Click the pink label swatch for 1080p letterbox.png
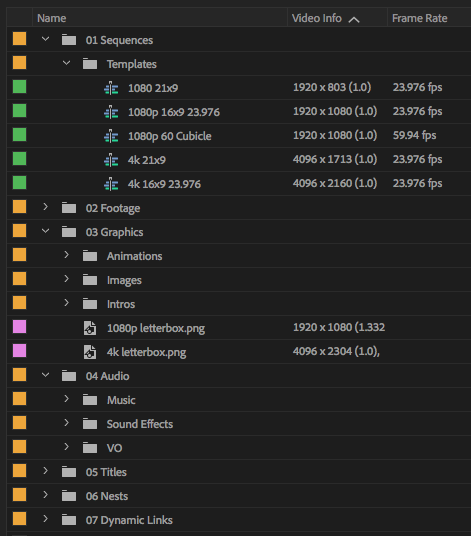This screenshot has width=471, height=536. pos(19,326)
